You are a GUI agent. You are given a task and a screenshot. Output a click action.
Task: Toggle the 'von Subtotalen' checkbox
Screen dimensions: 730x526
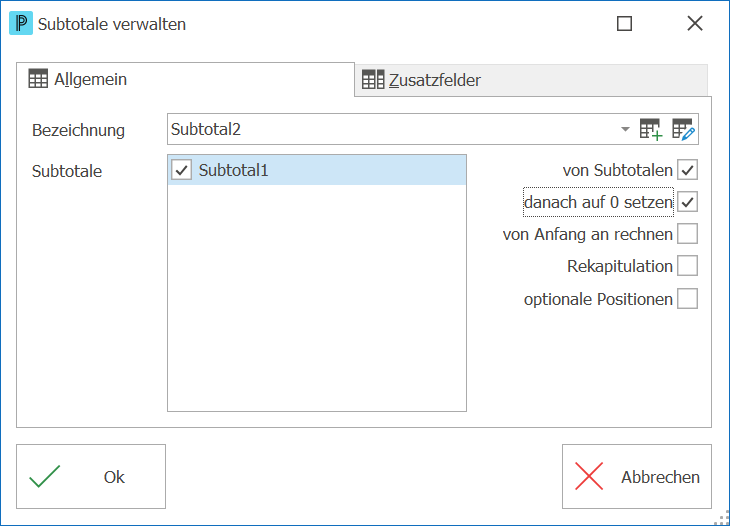(x=687, y=170)
